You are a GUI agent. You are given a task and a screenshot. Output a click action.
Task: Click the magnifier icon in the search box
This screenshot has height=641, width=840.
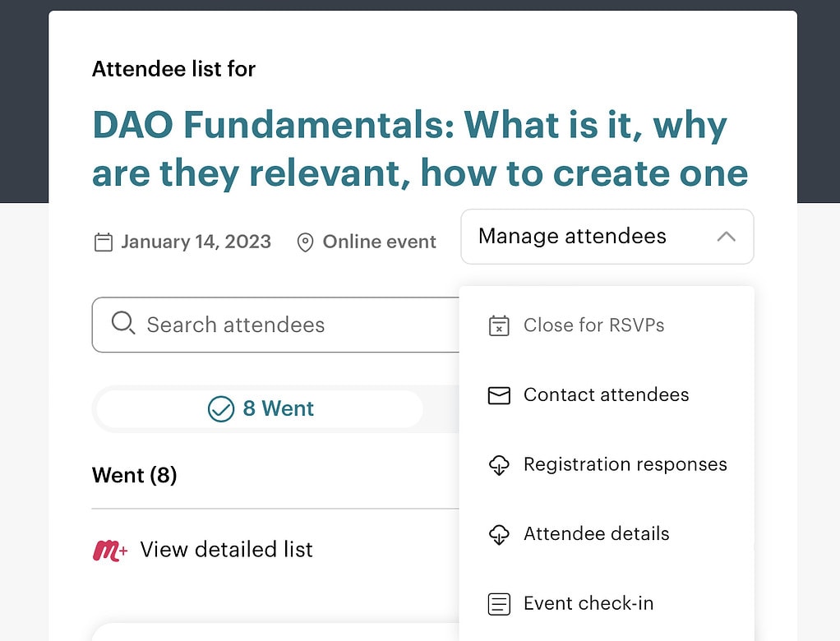pos(122,324)
